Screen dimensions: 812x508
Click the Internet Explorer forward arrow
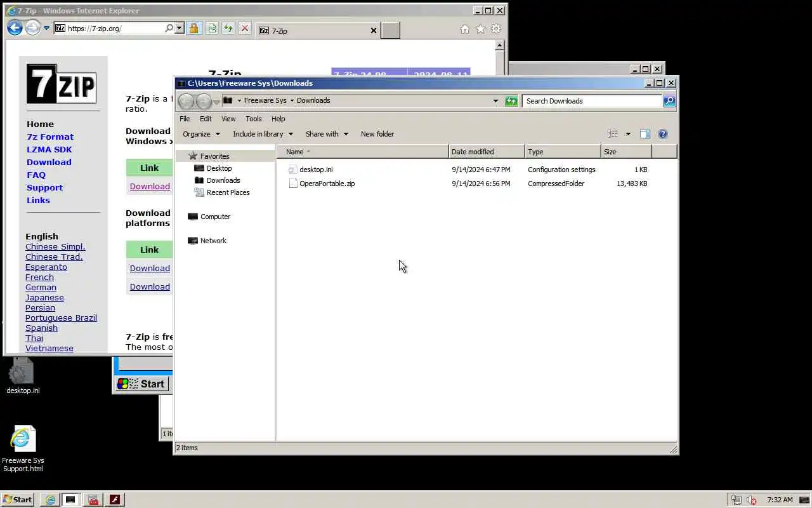[x=32, y=27]
